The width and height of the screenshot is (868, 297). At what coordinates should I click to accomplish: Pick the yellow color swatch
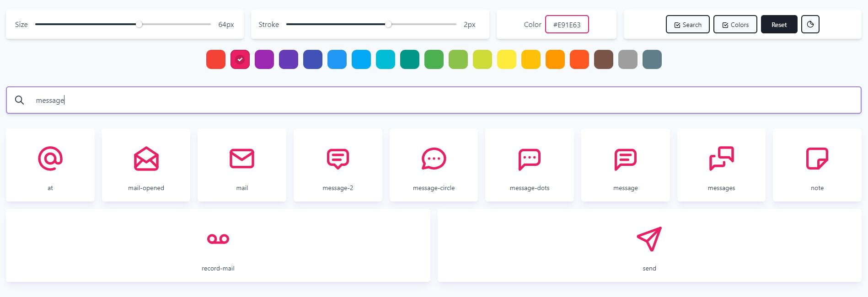(507, 59)
